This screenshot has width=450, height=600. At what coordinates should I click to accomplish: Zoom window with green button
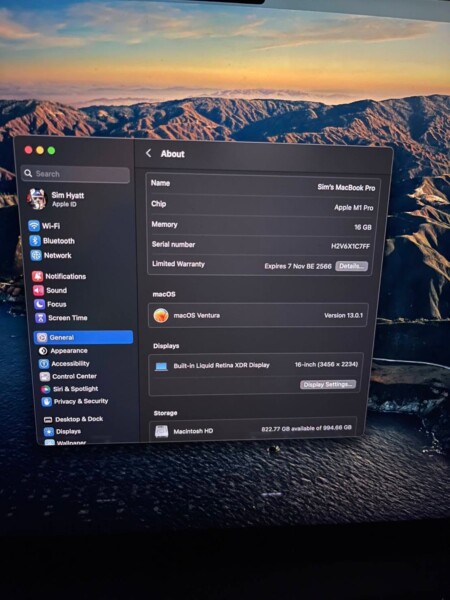coord(51,151)
